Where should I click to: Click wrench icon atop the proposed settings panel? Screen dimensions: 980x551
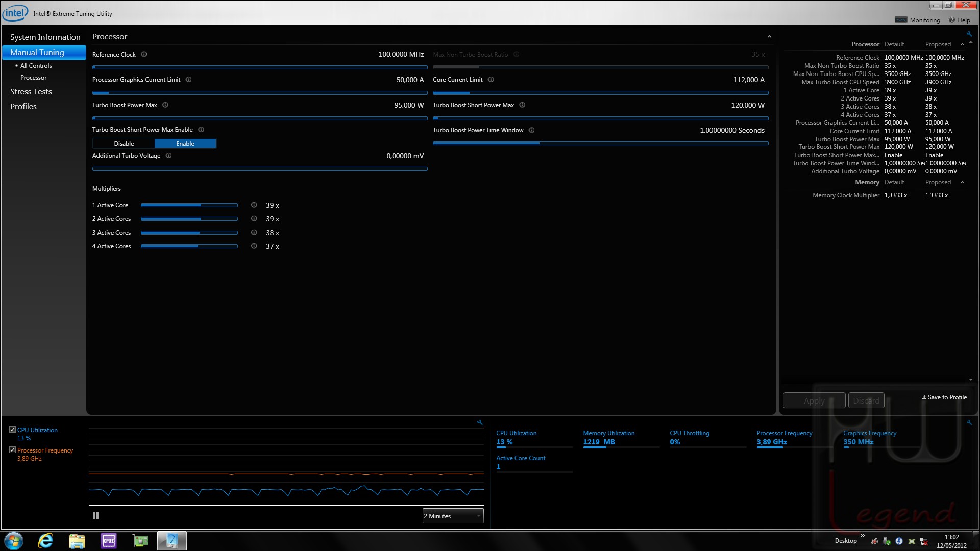point(969,34)
